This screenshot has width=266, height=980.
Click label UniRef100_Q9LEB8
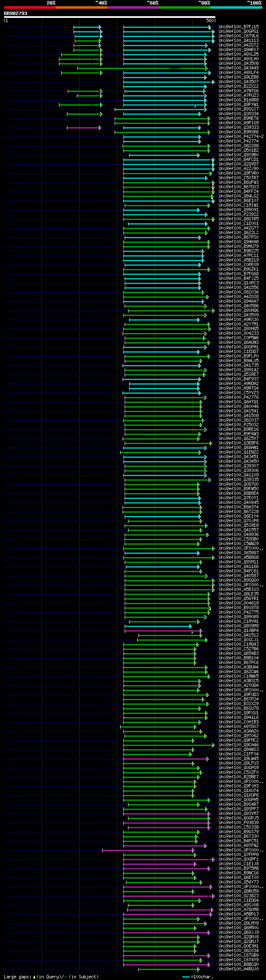(x=239, y=77)
